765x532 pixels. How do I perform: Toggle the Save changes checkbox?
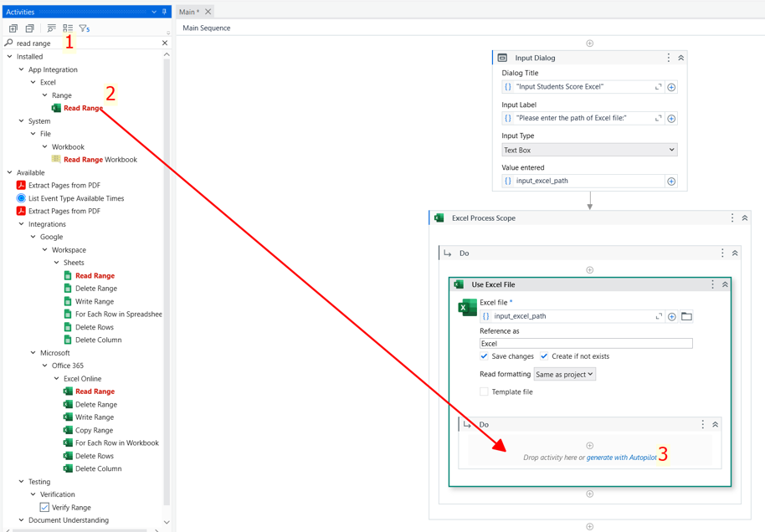point(484,356)
